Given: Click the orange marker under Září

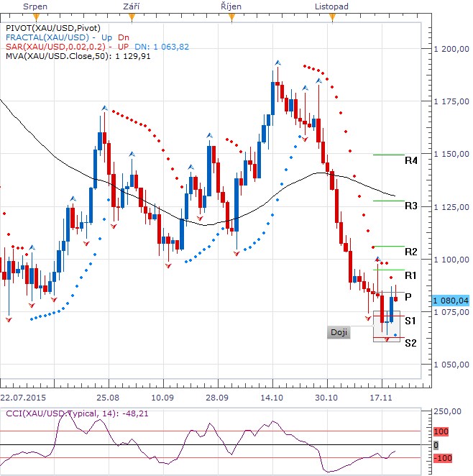Looking at the screenshot, I should (132, 17).
